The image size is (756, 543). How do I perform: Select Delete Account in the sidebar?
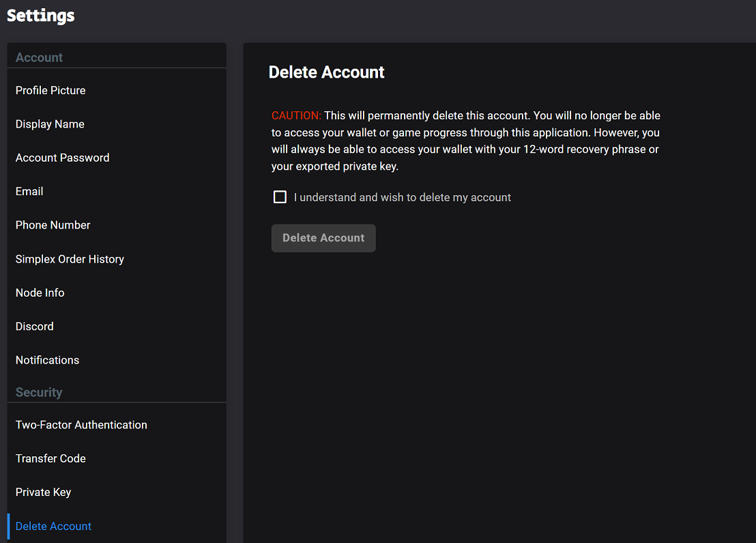117,527
